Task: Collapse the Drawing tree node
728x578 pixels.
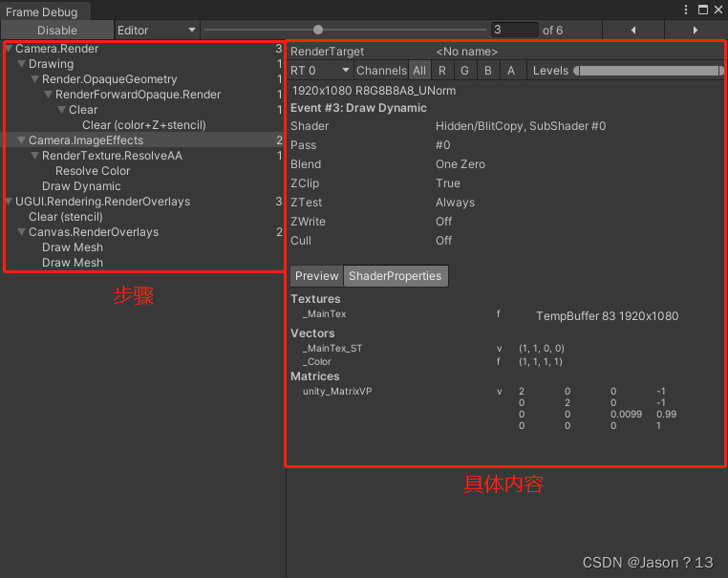Action: tap(21, 64)
